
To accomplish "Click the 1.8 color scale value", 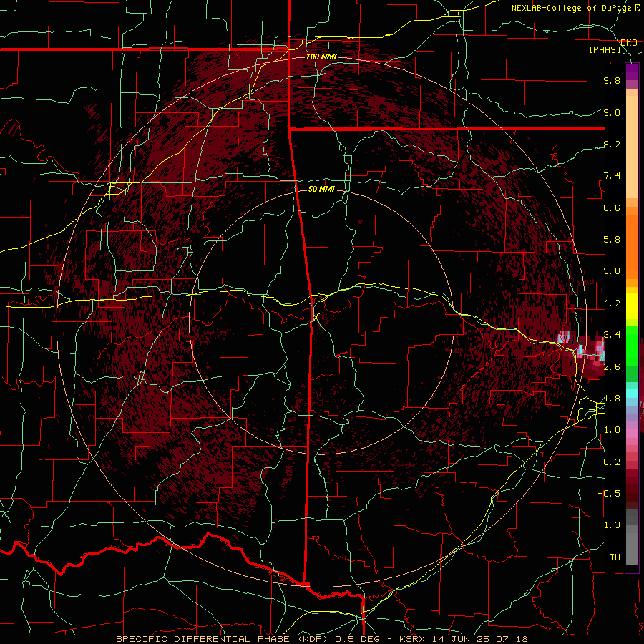I will pyautogui.click(x=612, y=398).
